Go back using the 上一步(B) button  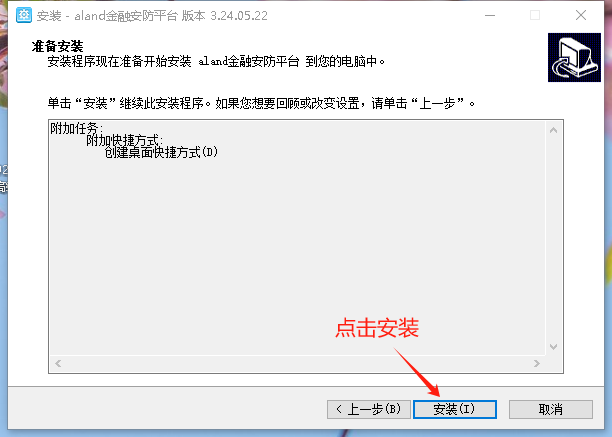pos(369,409)
